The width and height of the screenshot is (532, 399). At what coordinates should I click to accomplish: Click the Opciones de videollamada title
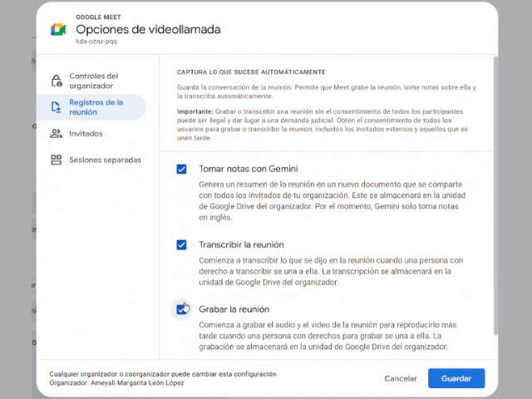point(148,30)
